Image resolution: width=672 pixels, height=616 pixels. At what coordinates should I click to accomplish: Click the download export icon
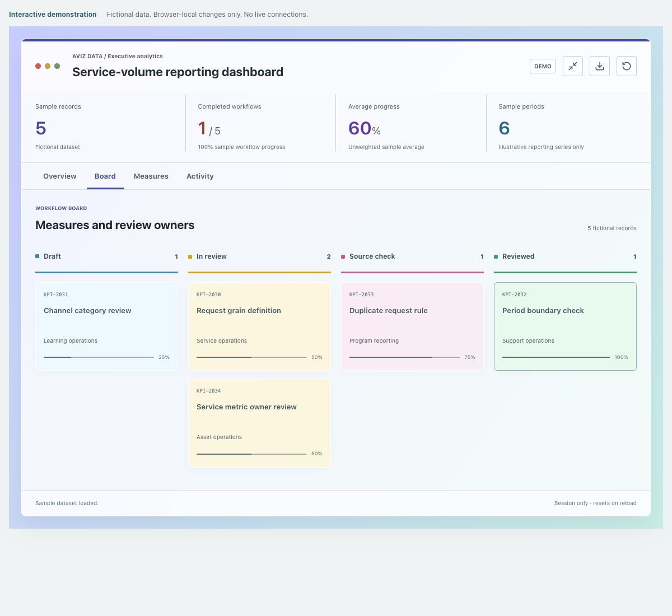[x=600, y=66]
